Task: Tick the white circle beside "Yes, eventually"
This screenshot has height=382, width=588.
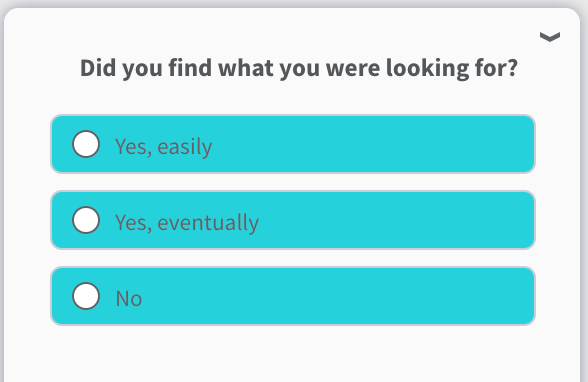Action: pos(86,220)
